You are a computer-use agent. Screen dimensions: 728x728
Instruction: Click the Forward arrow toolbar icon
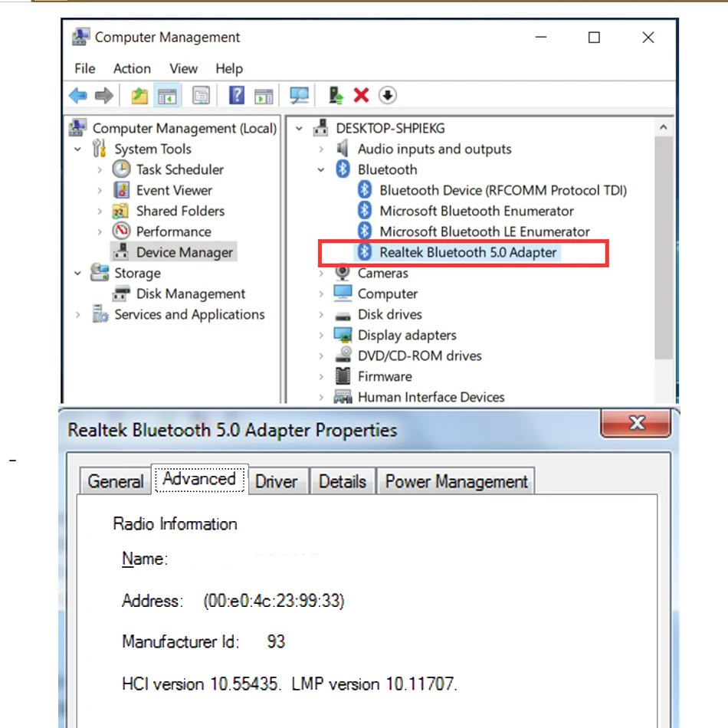[x=104, y=96]
